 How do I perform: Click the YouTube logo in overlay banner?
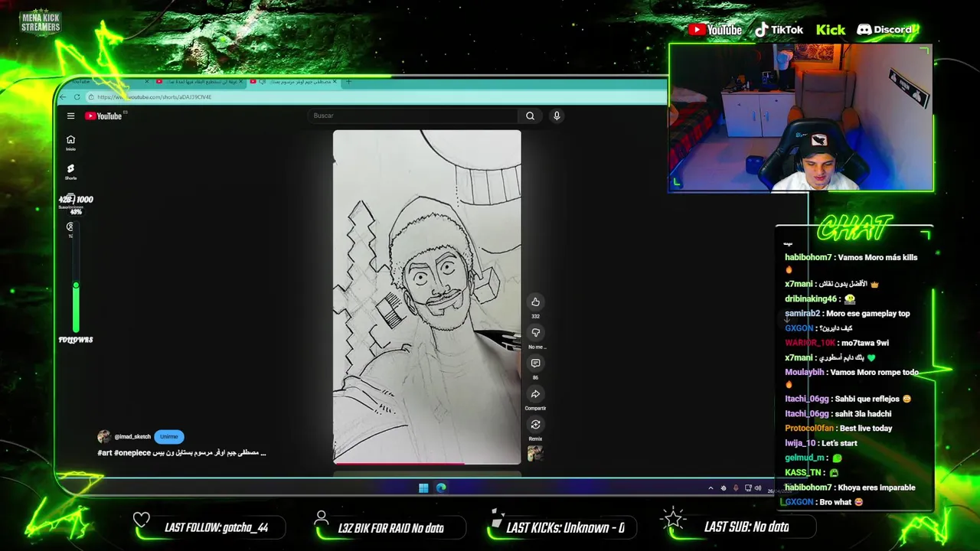[x=715, y=30]
